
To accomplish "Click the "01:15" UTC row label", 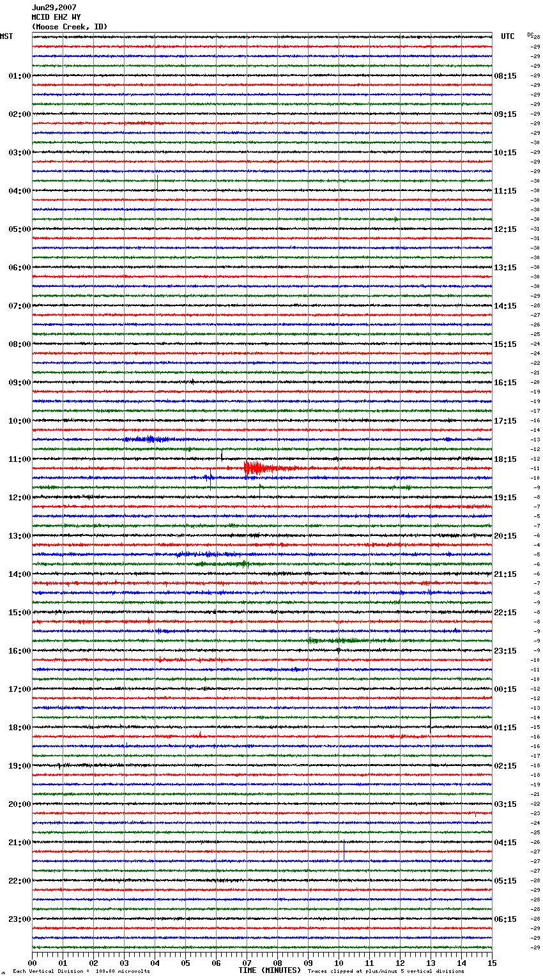I will point(505,728).
